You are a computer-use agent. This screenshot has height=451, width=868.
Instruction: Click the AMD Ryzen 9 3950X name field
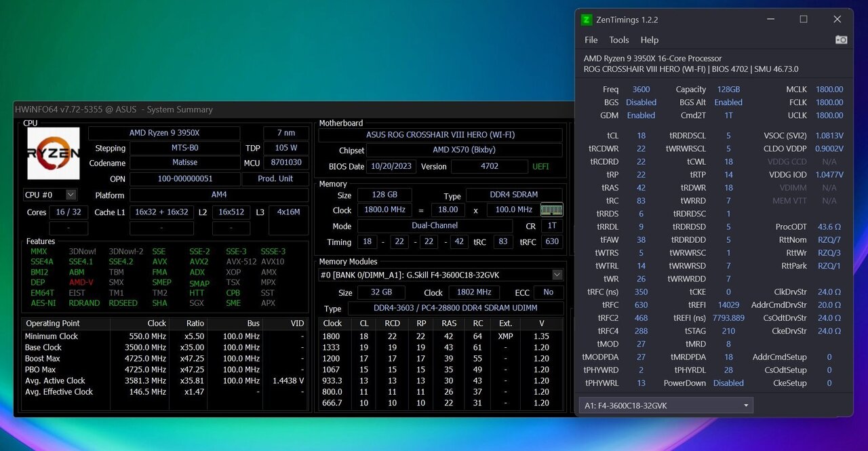164,133
